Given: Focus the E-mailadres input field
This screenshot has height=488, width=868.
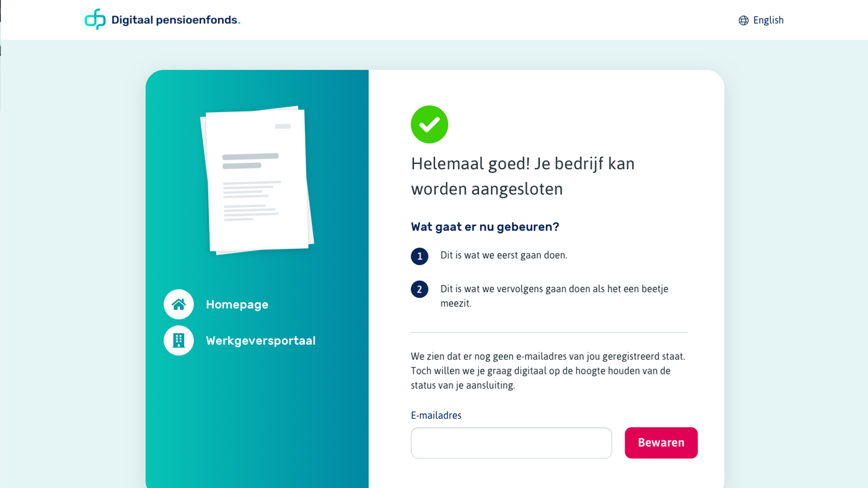Looking at the screenshot, I should [x=511, y=443].
